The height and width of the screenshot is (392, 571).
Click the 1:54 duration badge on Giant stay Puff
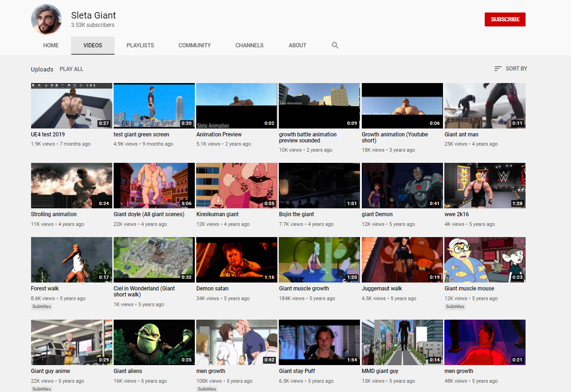click(351, 360)
